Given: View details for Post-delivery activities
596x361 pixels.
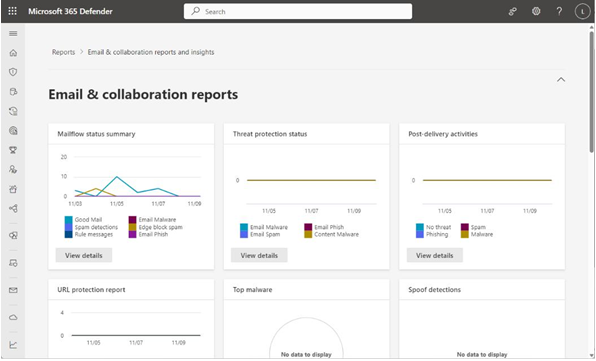Looking at the screenshot, I should [x=434, y=255].
